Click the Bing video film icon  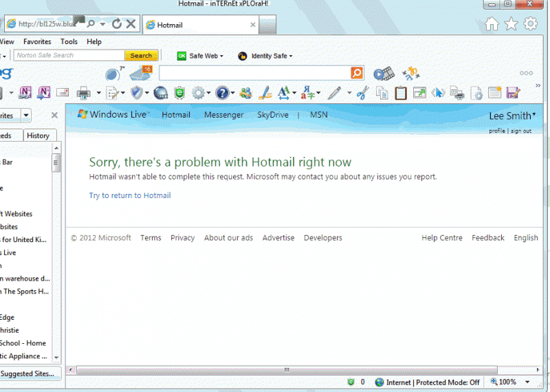pos(384,74)
